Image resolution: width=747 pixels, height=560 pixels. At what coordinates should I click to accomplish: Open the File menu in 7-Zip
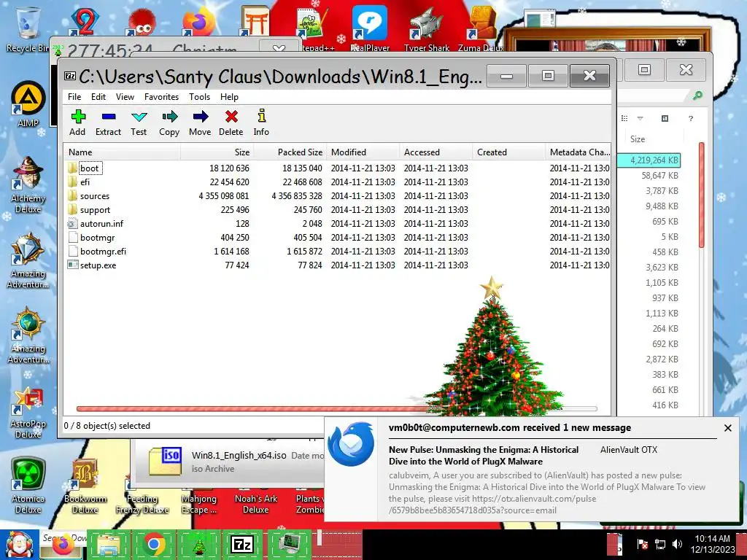(74, 97)
